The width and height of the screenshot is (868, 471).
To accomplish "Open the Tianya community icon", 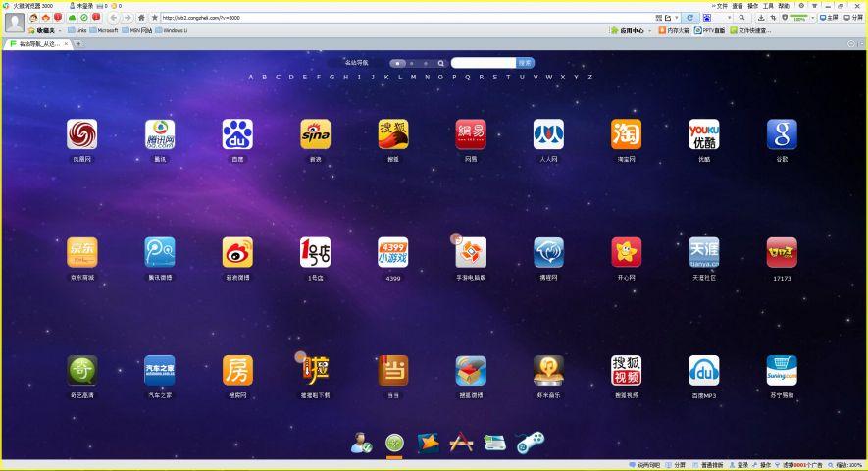I will pyautogui.click(x=704, y=253).
